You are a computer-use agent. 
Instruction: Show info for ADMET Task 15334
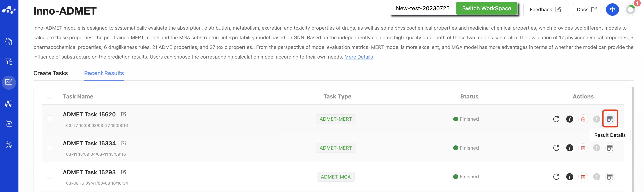tap(570, 148)
